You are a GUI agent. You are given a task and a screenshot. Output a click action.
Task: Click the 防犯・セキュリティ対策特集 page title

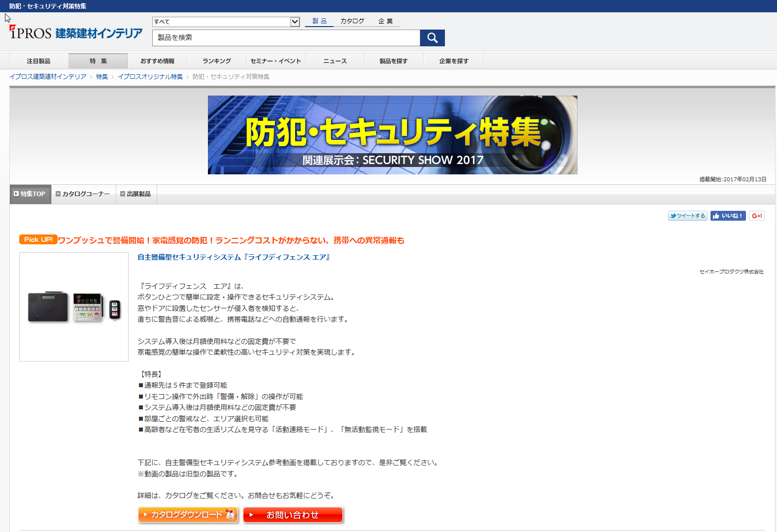(x=48, y=6)
